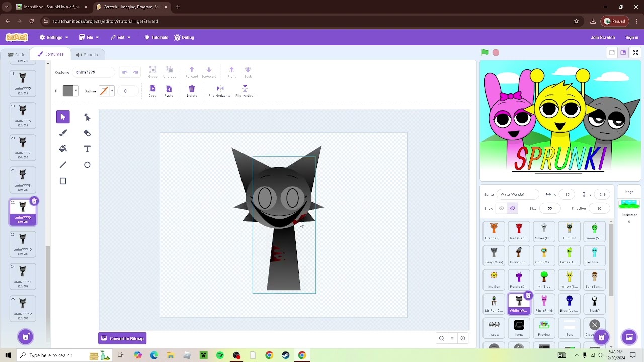Pick the Brush tool
The width and height of the screenshot is (644, 362).
coord(63,133)
